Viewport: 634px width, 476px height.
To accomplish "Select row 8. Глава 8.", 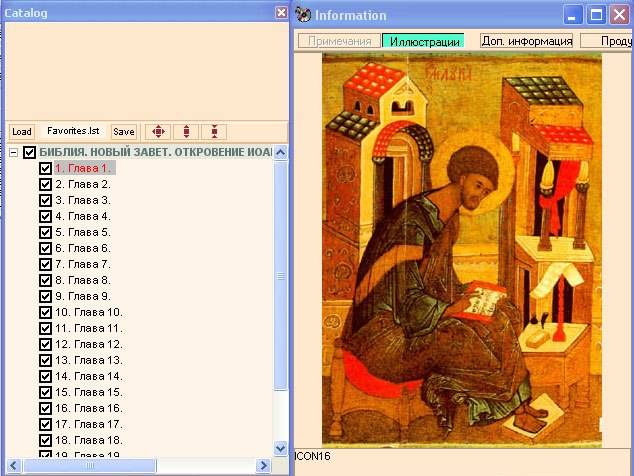I will (83, 280).
